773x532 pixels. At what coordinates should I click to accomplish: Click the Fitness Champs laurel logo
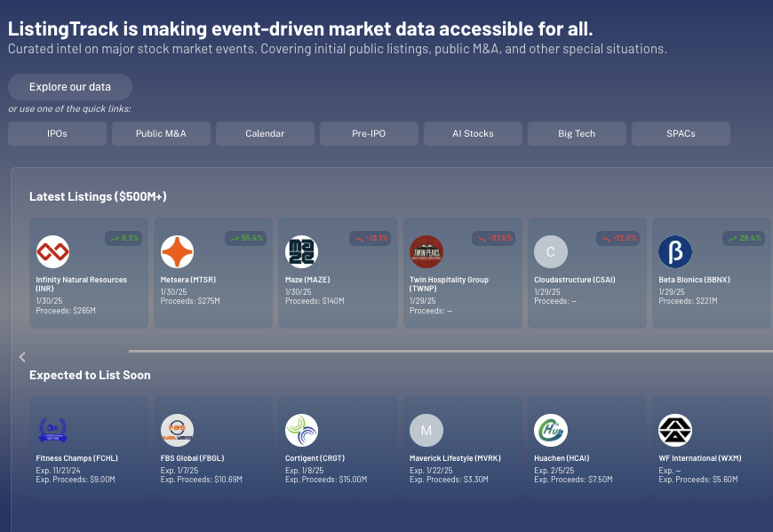click(x=52, y=430)
